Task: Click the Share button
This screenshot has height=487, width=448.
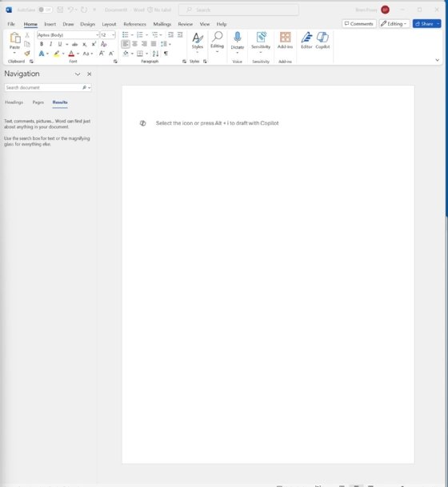Action: click(x=424, y=24)
